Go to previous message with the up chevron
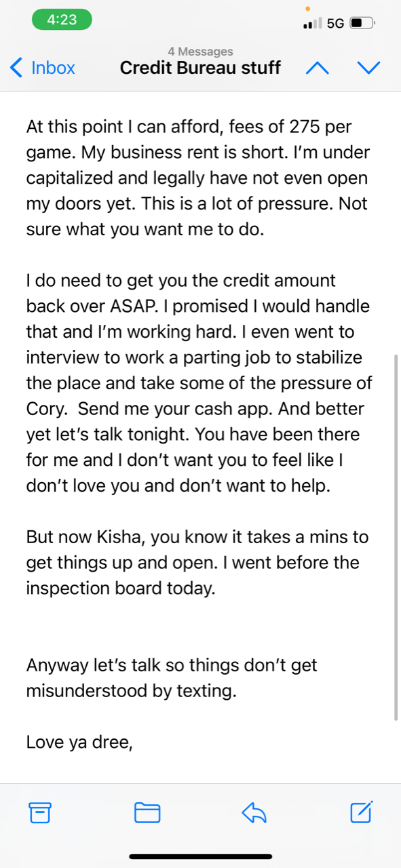Image resolution: width=401 pixels, height=868 pixels. tap(318, 68)
